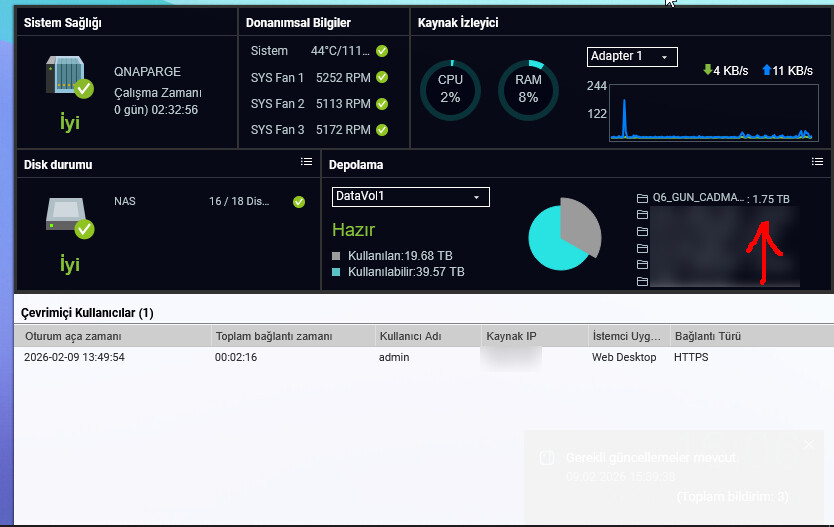
Task: Click the green check next to SYS Fan 3
Action: (x=382, y=130)
